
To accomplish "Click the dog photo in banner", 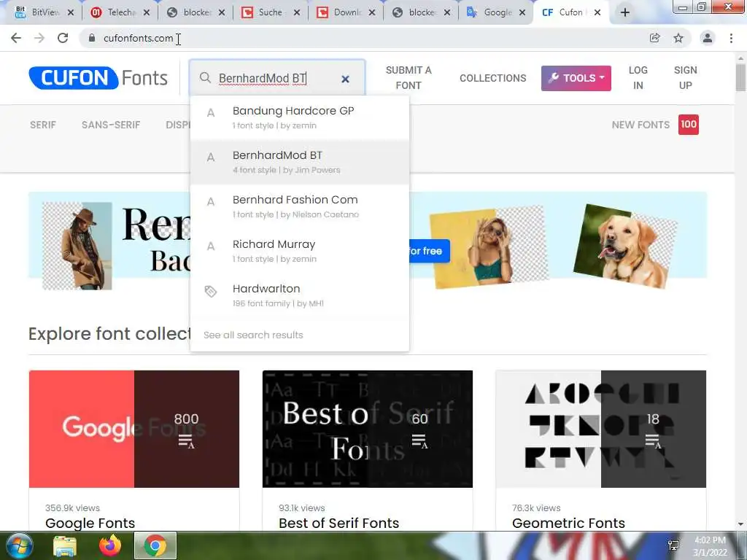I will [x=624, y=246].
